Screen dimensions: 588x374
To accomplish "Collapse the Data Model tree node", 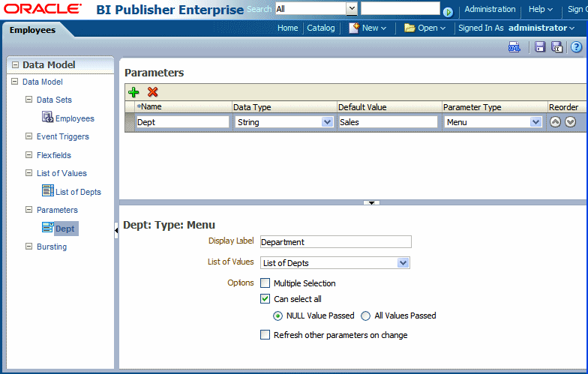I will (x=15, y=81).
